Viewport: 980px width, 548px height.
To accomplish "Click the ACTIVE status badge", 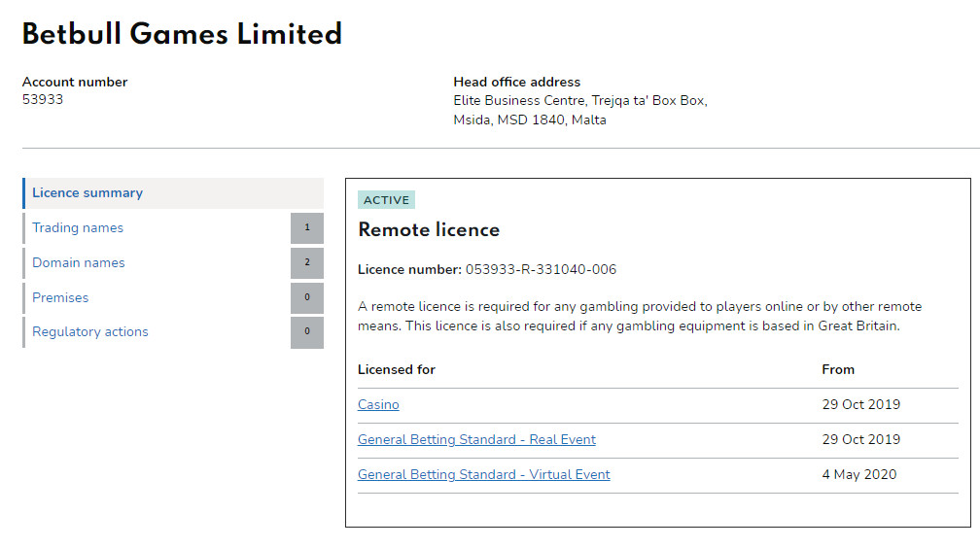I will (x=386, y=200).
